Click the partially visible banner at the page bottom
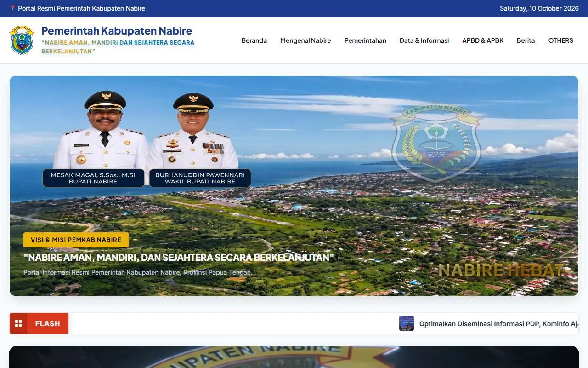Screen dimensions: 588x368 tap(294, 357)
